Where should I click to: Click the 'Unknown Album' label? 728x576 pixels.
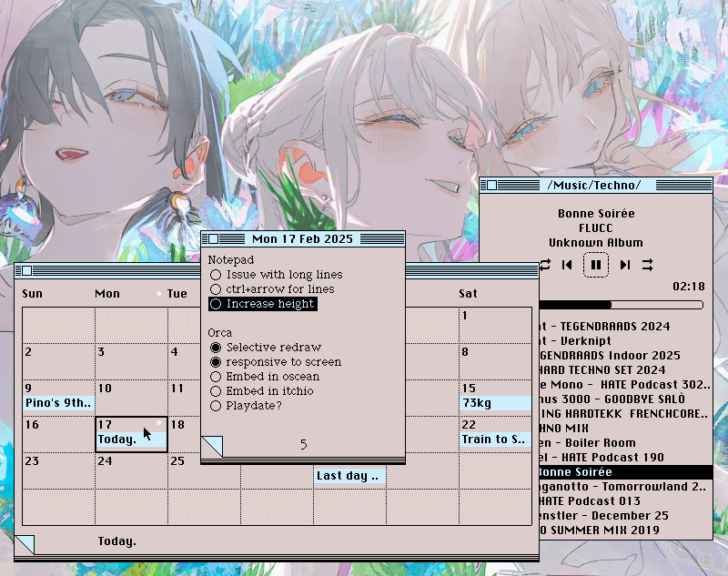tap(596, 243)
